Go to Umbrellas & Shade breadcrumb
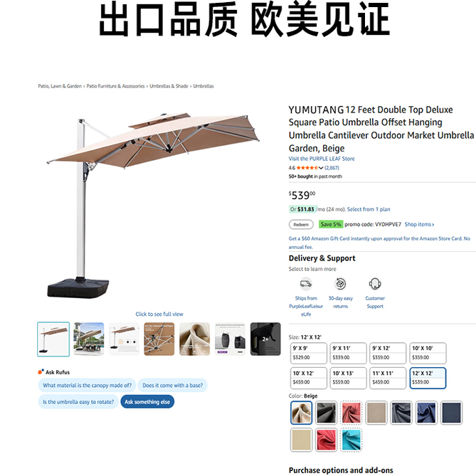 click(x=169, y=86)
